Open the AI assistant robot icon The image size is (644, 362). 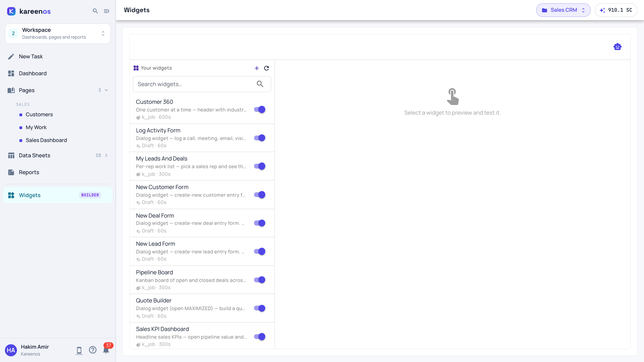pyautogui.click(x=617, y=47)
